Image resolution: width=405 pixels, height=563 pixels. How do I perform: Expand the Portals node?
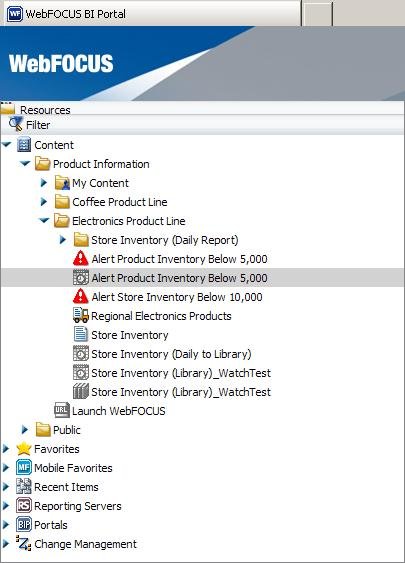click(x=6, y=525)
